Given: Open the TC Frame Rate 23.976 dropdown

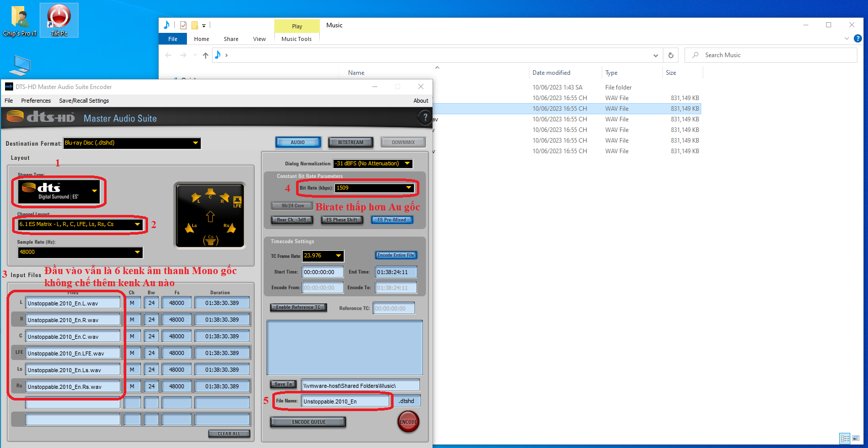Looking at the screenshot, I should pyautogui.click(x=323, y=256).
